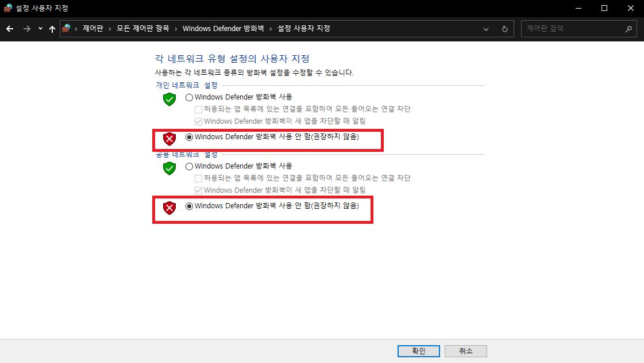Expand chevron after 제어판 breadcrumb
This screenshot has height=363, width=644.
click(110, 29)
